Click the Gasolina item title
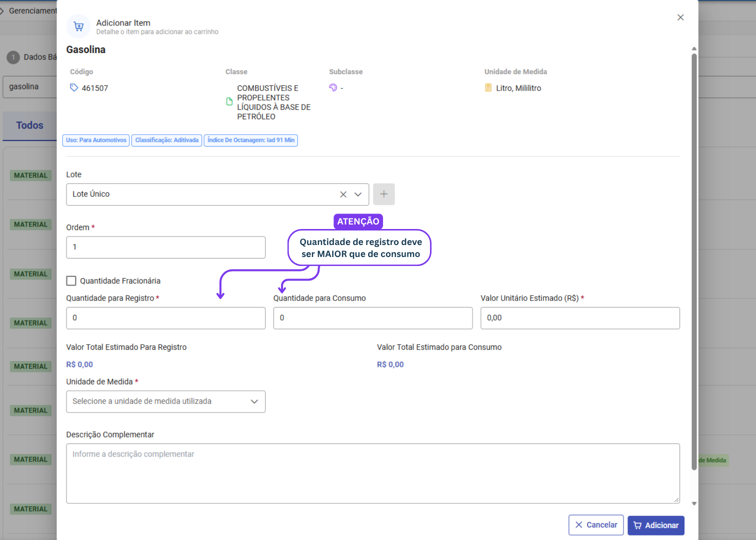Viewport: 756px width, 540px height. (x=86, y=50)
